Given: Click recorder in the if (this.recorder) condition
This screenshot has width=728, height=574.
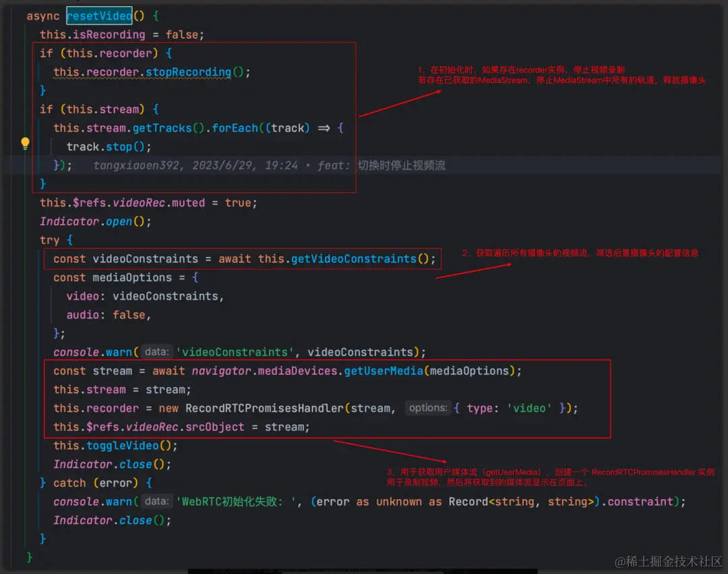Looking at the screenshot, I should point(125,53).
